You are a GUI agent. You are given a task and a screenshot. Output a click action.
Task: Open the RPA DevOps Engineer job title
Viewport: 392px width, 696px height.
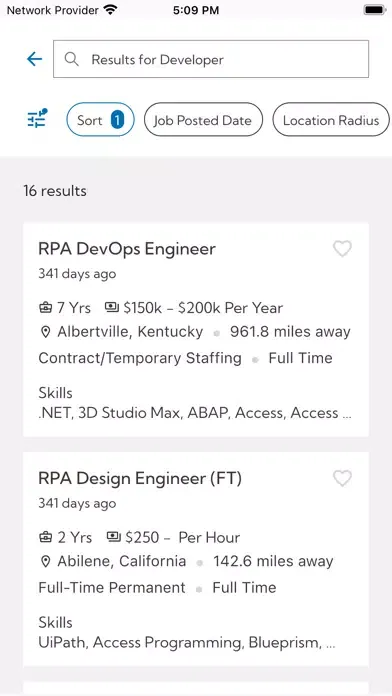pos(127,249)
